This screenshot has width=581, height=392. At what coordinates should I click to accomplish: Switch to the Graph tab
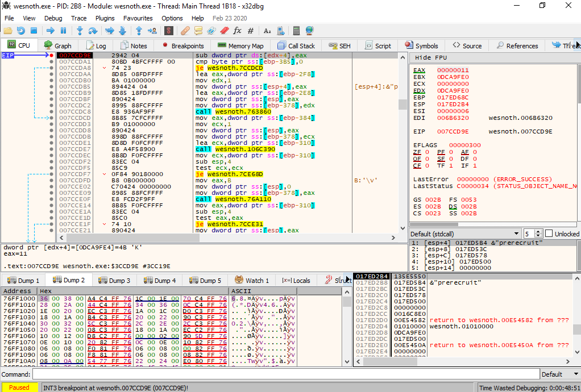point(58,46)
